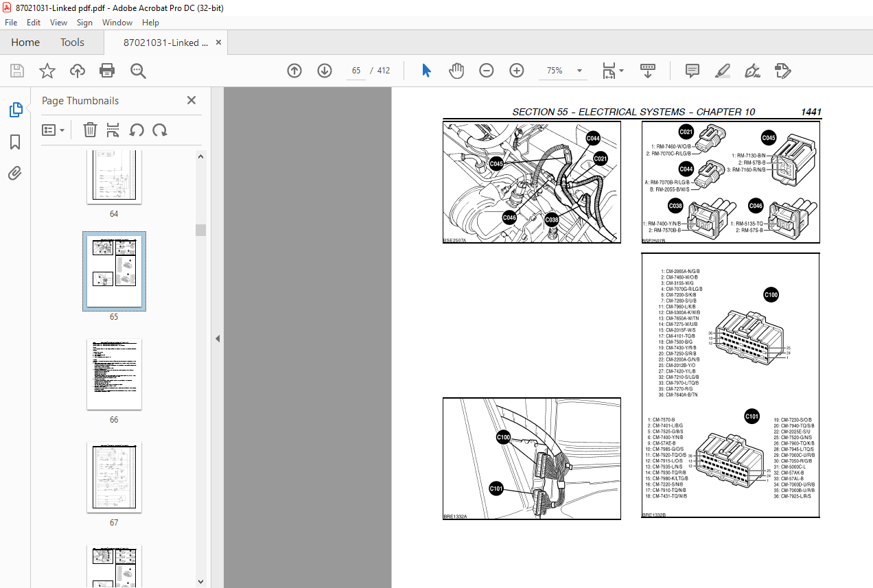This screenshot has height=588, width=873.
Task: Switch to the Tools tab
Action: [72, 43]
